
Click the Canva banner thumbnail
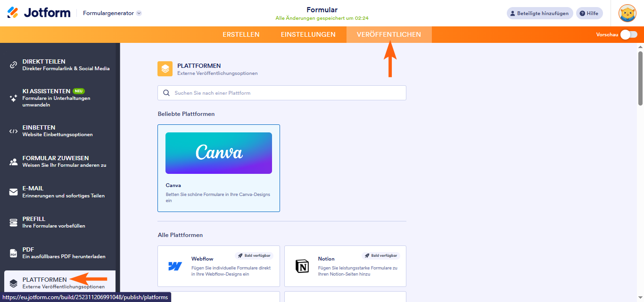[219, 153]
